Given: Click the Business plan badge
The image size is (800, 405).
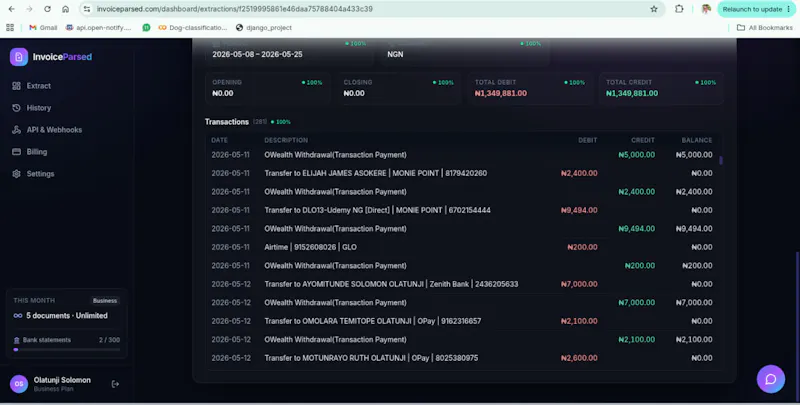Looking at the screenshot, I should point(105,300).
